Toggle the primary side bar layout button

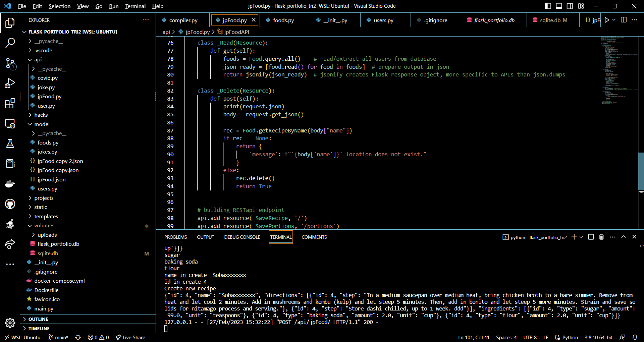coord(548,6)
